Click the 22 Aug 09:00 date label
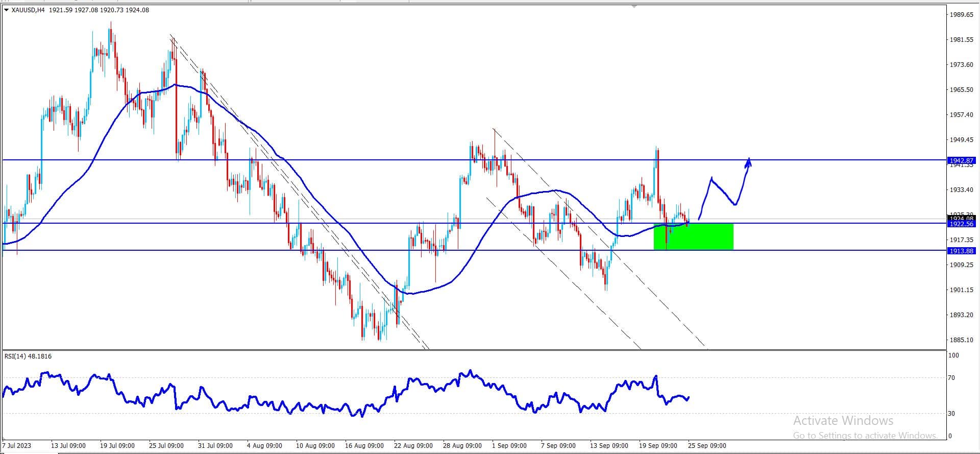 tap(413, 446)
